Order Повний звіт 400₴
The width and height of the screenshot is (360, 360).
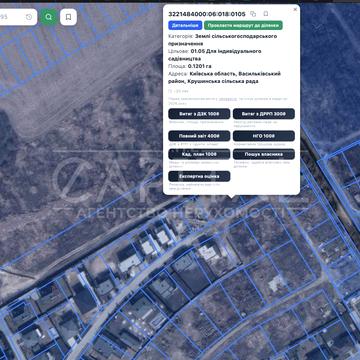199,136
